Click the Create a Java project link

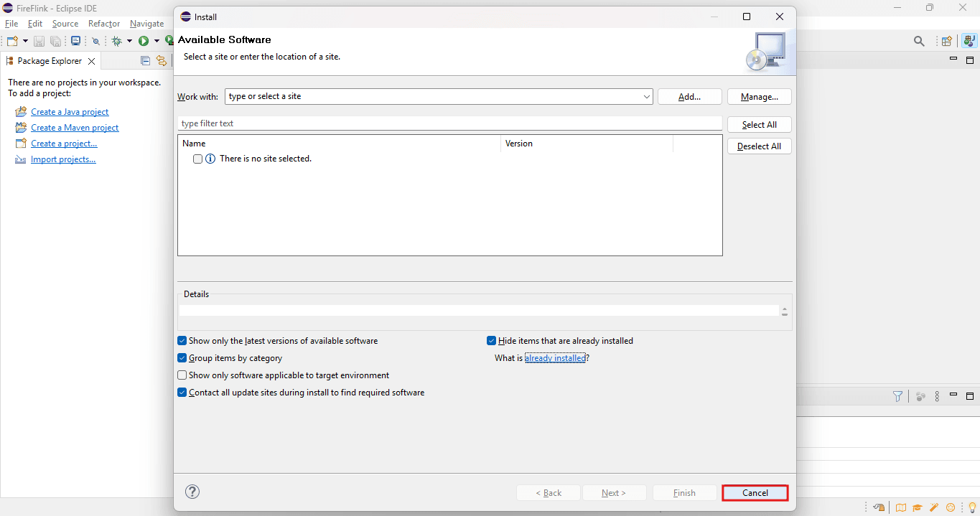click(x=70, y=112)
